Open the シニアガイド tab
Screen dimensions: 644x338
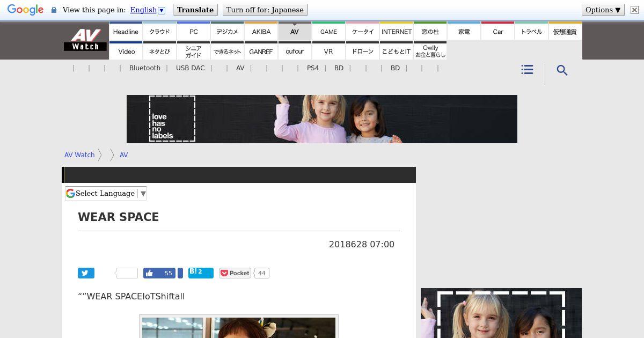point(193,51)
